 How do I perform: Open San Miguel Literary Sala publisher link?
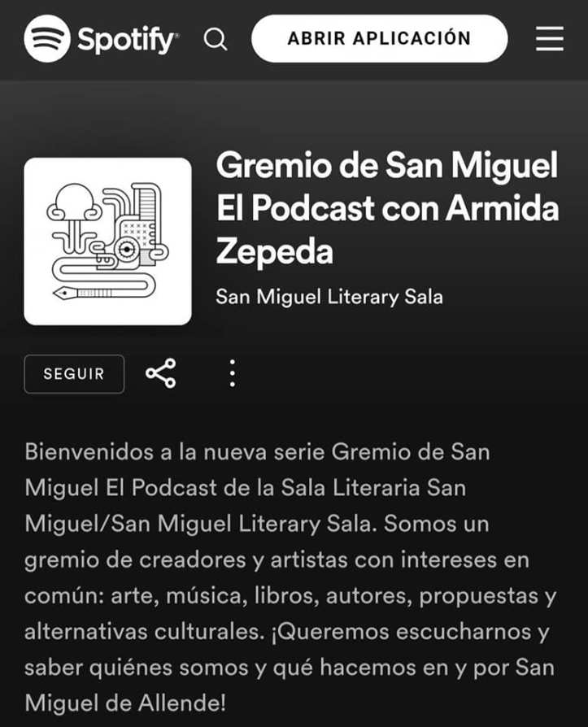click(329, 297)
